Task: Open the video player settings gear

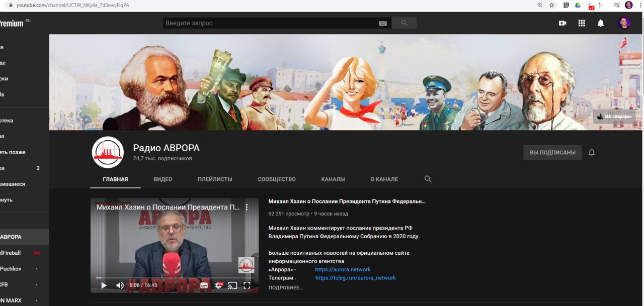Action: [x=218, y=285]
